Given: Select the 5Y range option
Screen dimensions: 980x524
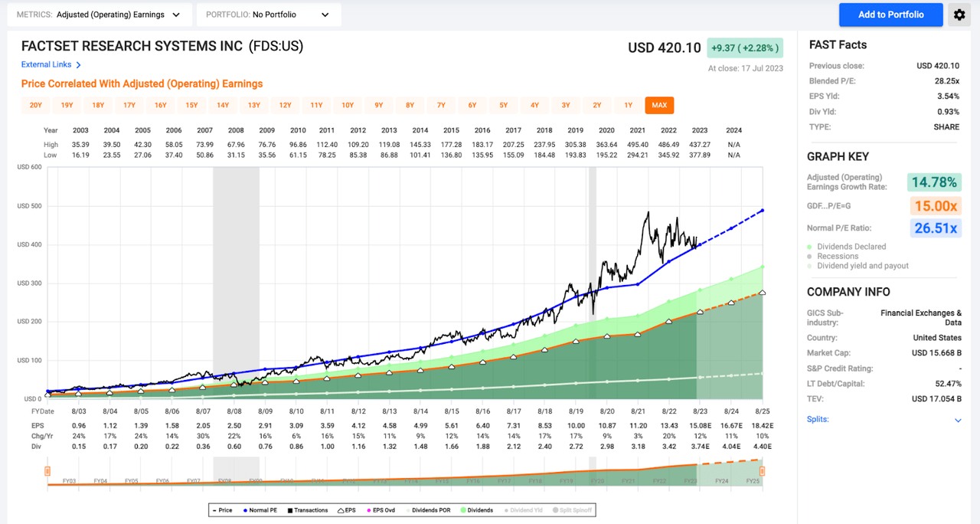Looking at the screenshot, I should point(503,105).
